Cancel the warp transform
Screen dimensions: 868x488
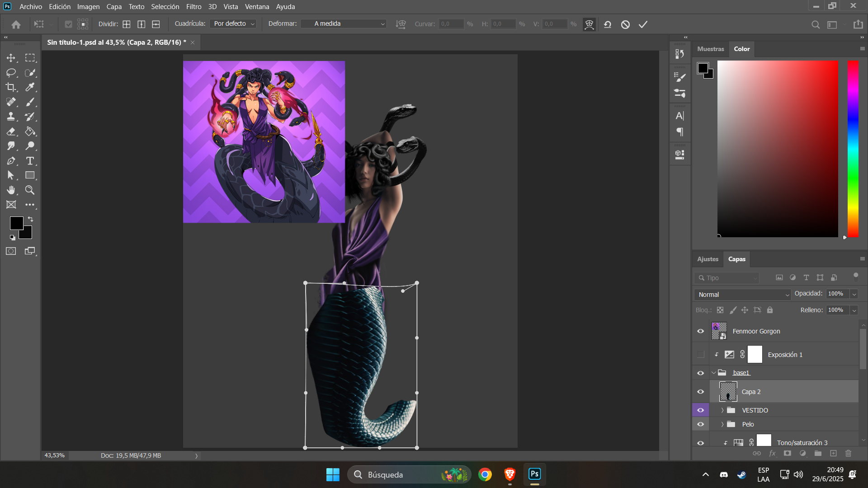625,24
